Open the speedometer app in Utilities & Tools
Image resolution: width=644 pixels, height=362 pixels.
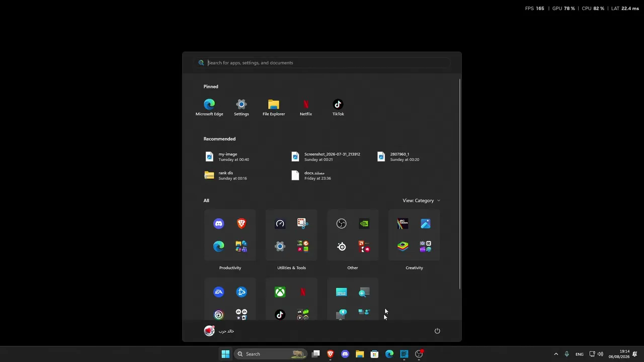click(x=280, y=224)
